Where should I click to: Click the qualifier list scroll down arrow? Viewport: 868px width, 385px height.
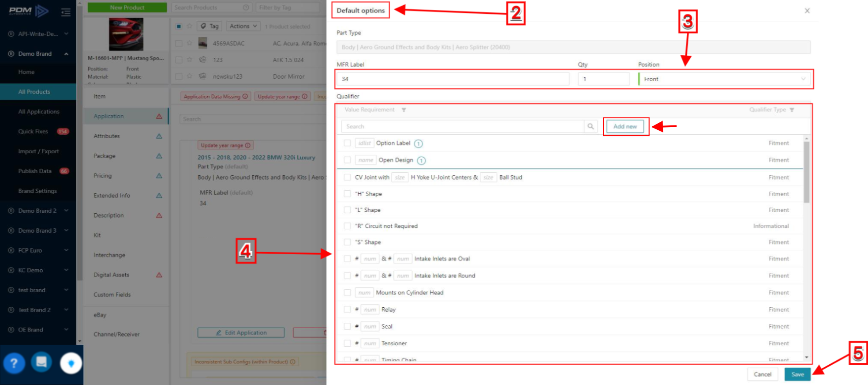[x=807, y=358]
